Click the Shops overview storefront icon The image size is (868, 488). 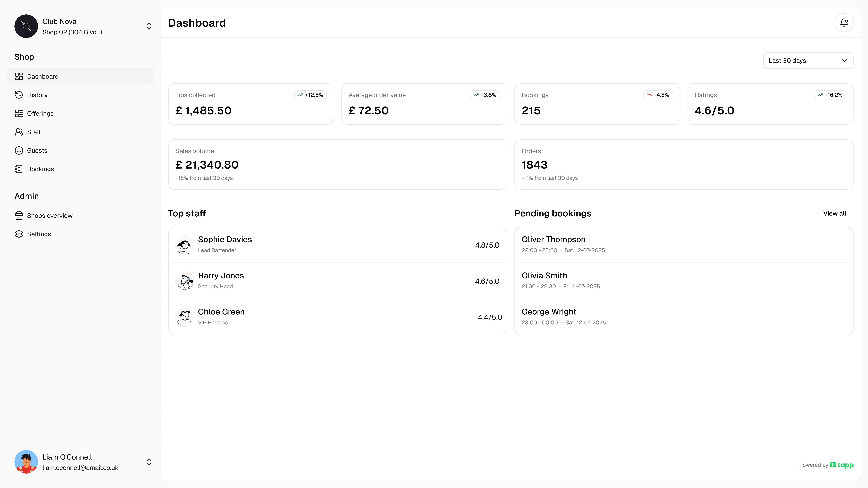(19, 216)
